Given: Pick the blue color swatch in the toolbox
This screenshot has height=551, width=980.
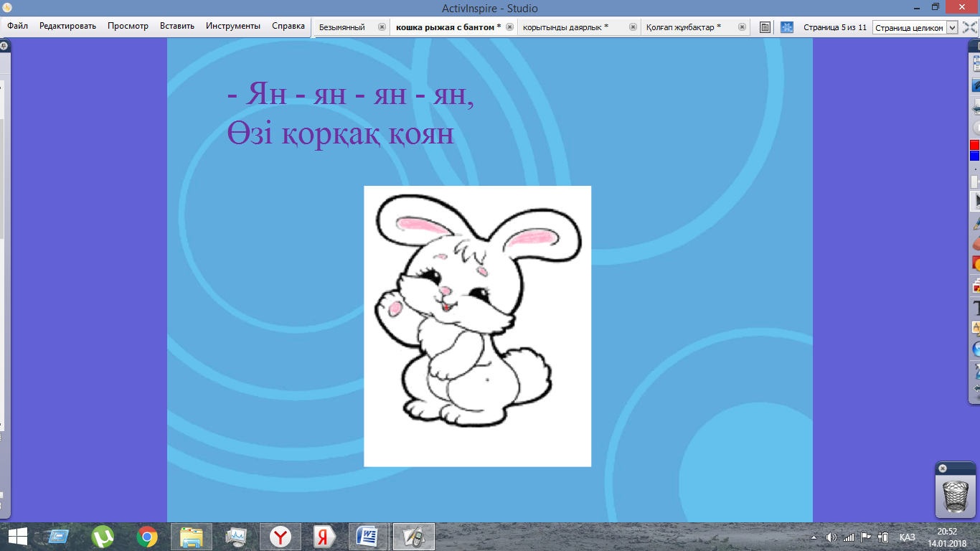Looking at the screenshot, I should (x=975, y=156).
